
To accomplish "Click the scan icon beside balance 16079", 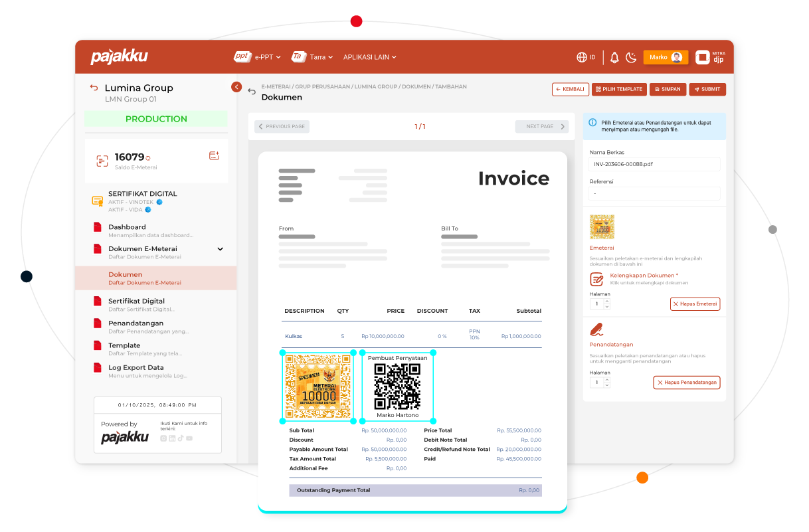I will click(102, 161).
